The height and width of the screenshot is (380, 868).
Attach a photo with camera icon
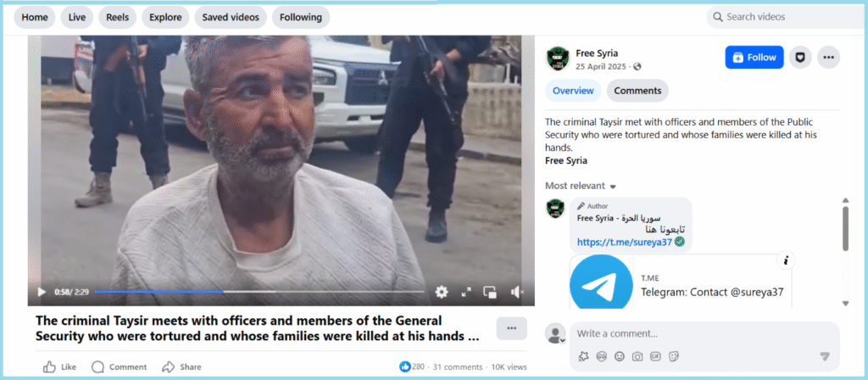coord(637,356)
